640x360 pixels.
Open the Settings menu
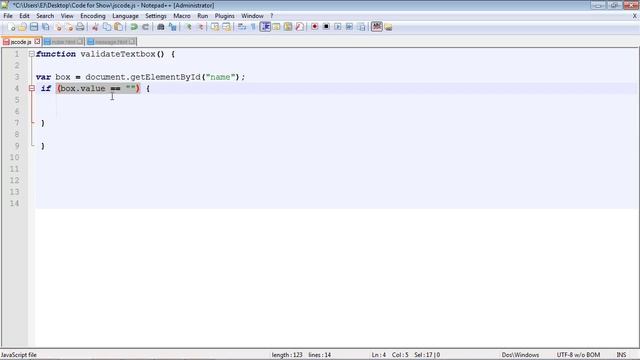[156, 16]
